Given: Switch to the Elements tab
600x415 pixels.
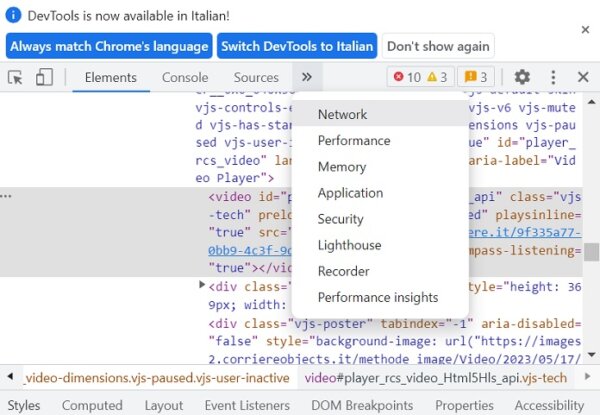Looking at the screenshot, I should [111, 78].
